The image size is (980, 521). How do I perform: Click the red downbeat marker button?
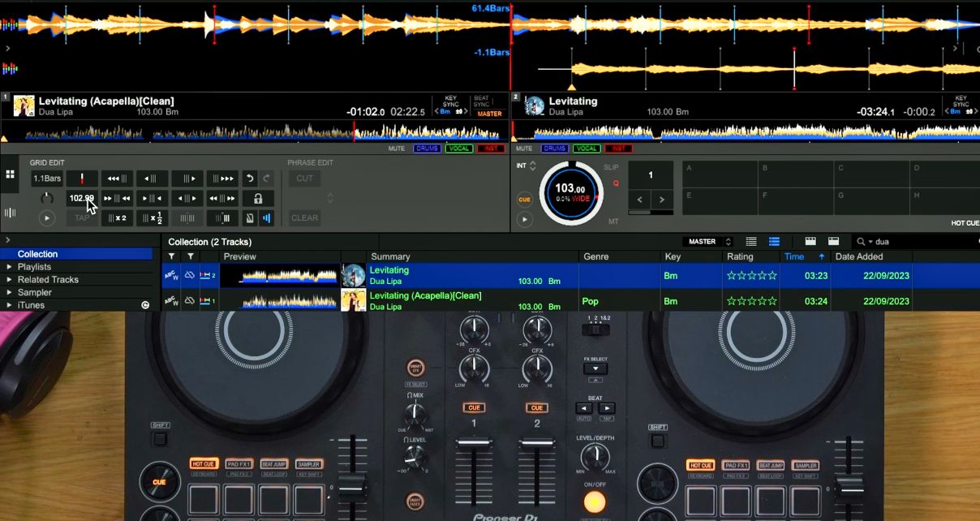pyautogui.click(x=82, y=179)
